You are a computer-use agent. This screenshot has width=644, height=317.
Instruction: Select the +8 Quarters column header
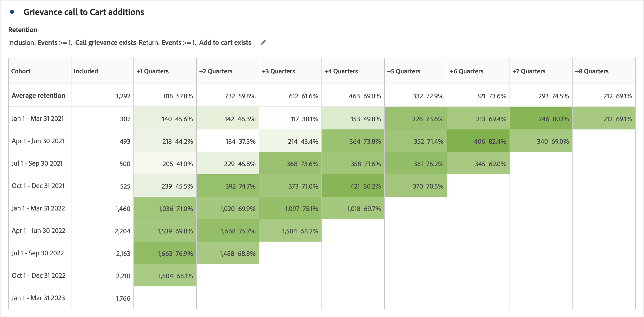[x=592, y=71]
